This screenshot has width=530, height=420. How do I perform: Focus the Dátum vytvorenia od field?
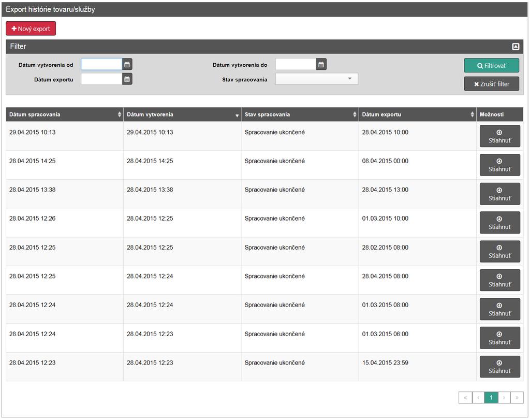[x=101, y=64]
